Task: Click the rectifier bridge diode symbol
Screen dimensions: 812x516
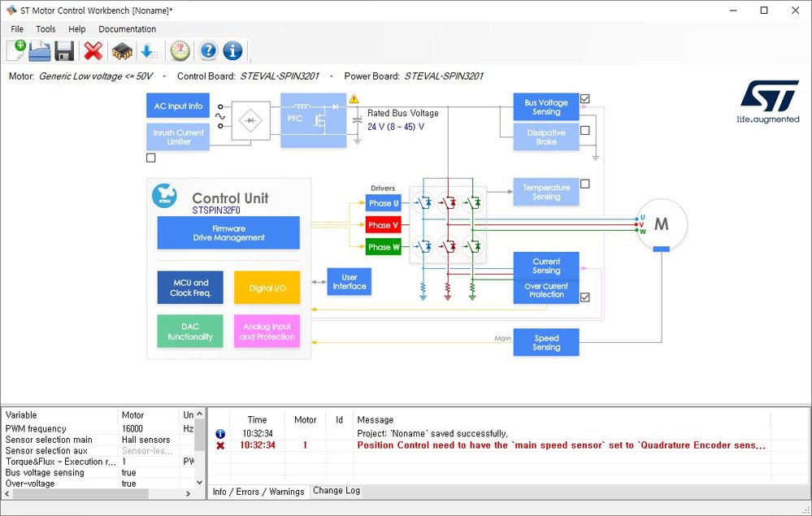Action: point(250,120)
